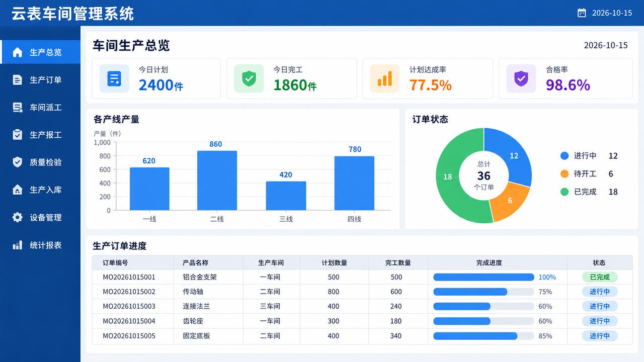The width and height of the screenshot is (644, 362).
Task: Click order number MO20261015004
Action: tap(129, 321)
